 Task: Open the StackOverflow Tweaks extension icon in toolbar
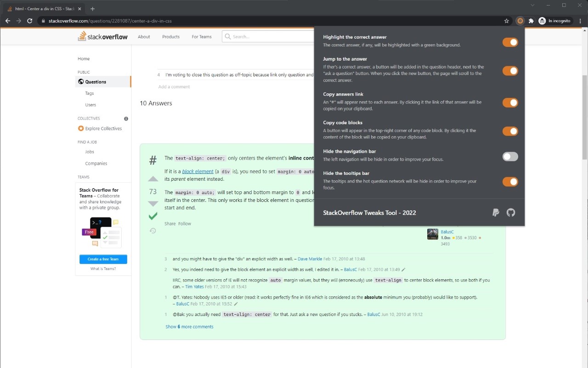(x=520, y=21)
